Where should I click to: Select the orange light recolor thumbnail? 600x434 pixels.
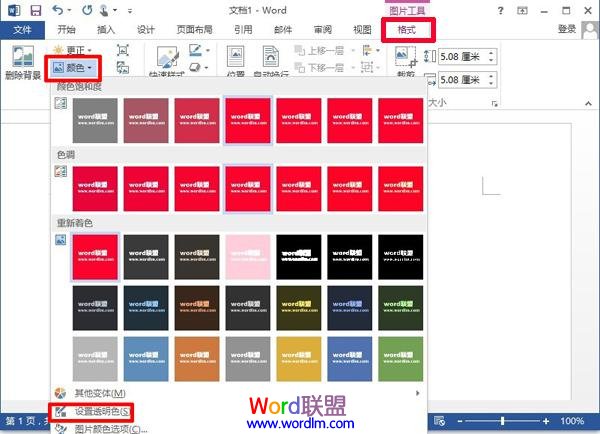coord(197,359)
